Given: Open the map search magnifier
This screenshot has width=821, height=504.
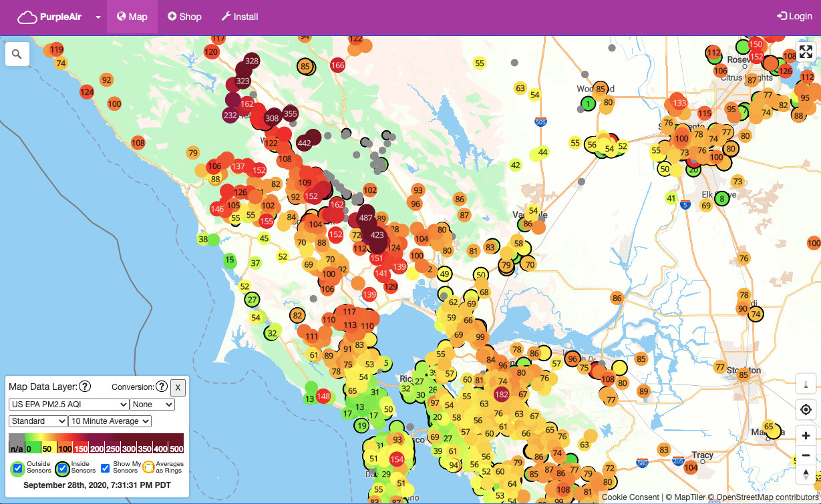Looking at the screenshot, I should (x=17, y=54).
